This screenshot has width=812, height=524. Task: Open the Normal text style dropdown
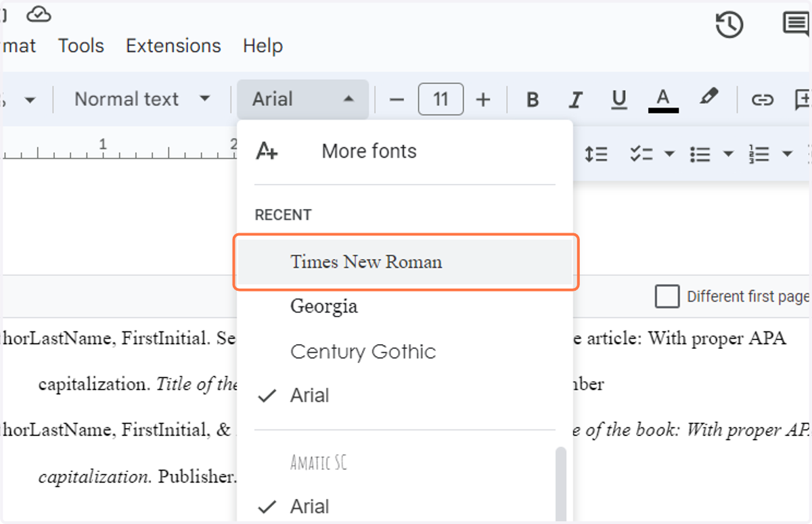pos(142,99)
